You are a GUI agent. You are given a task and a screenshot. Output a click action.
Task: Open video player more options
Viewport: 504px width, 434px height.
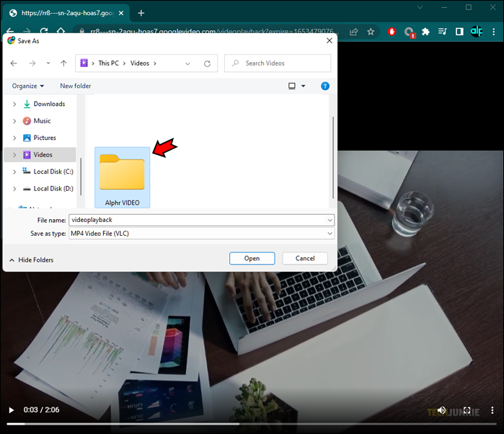[x=492, y=410]
